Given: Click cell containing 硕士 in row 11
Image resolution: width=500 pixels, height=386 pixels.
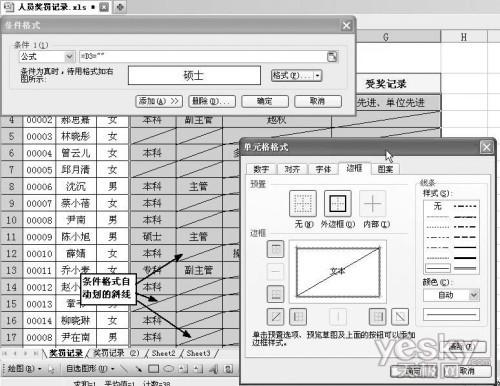Looking at the screenshot, I should pos(152,237).
